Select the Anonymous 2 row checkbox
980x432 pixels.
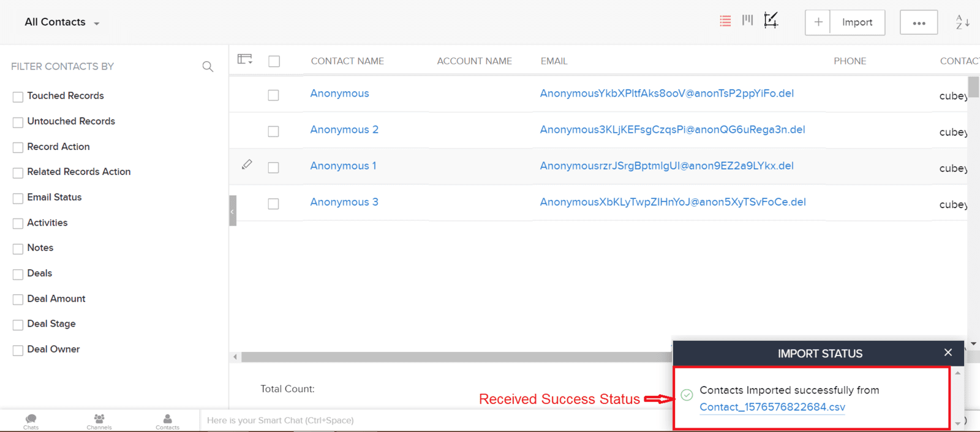coord(273,131)
